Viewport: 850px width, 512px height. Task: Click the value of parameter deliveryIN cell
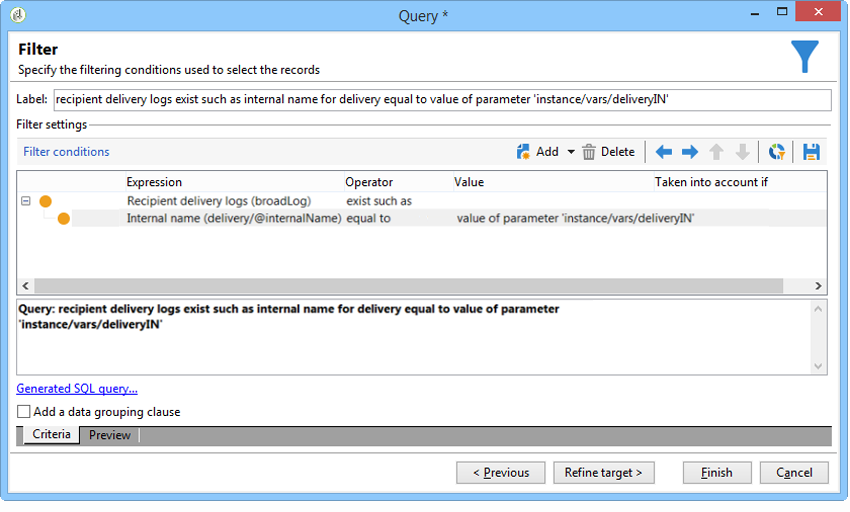[575, 219]
